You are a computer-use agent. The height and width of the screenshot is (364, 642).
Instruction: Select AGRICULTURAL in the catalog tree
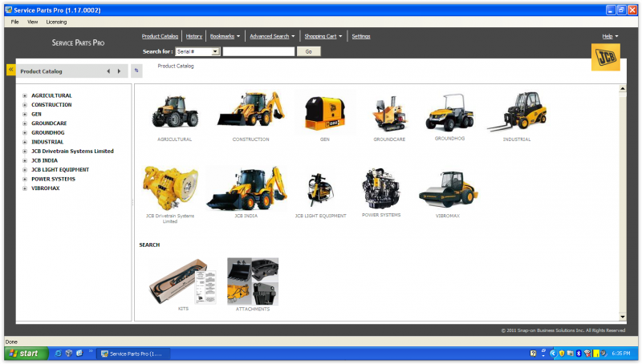[51, 95]
